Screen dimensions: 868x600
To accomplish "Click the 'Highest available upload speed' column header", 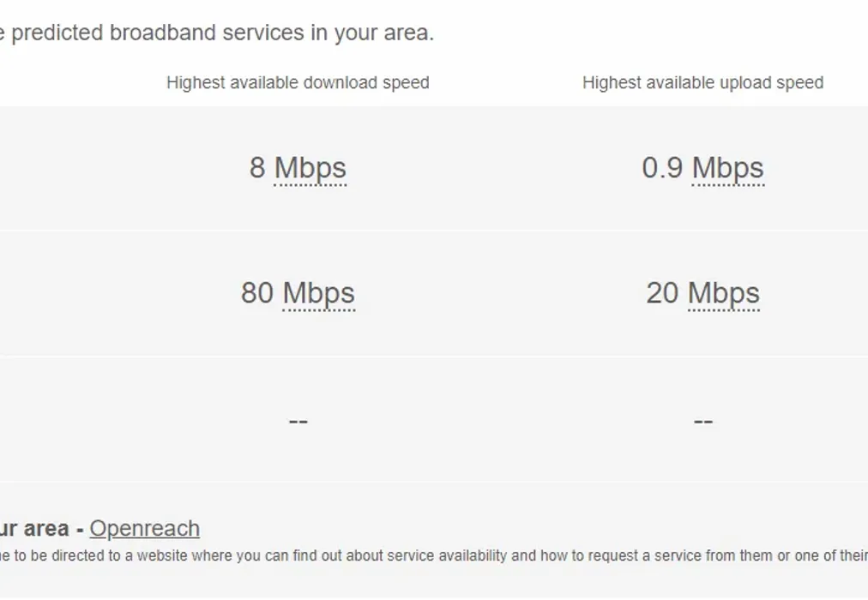I will pyautogui.click(x=702, y=83).
